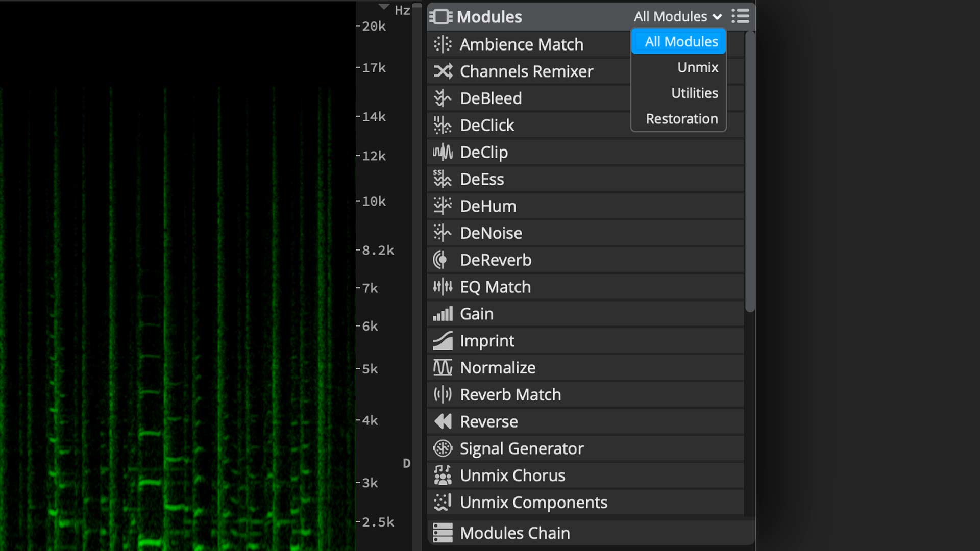
Task: Open the Unmix Chorus module
Action: pyautogui.click(x=512, y=475)
